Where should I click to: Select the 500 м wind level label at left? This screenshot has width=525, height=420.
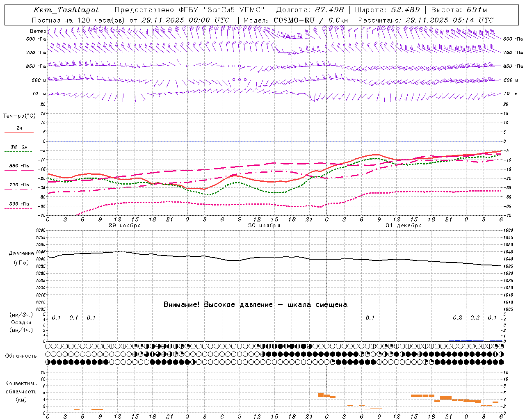39,80
